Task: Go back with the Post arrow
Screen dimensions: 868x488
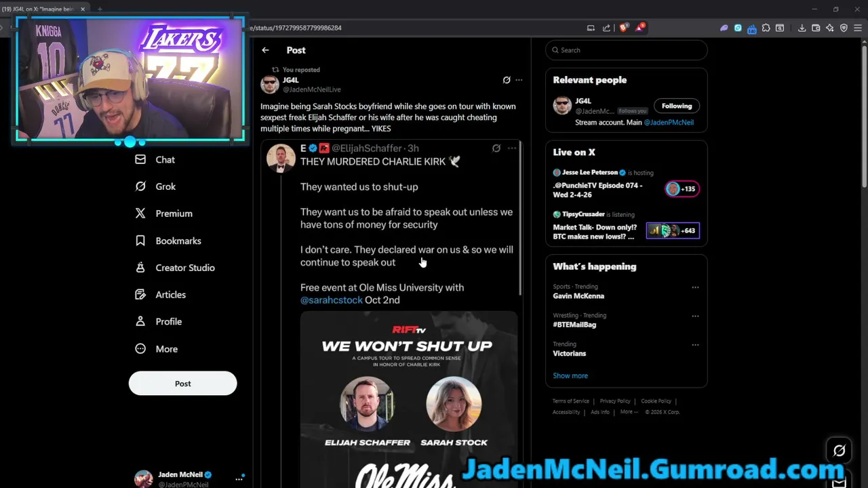Action: point(265,50)
